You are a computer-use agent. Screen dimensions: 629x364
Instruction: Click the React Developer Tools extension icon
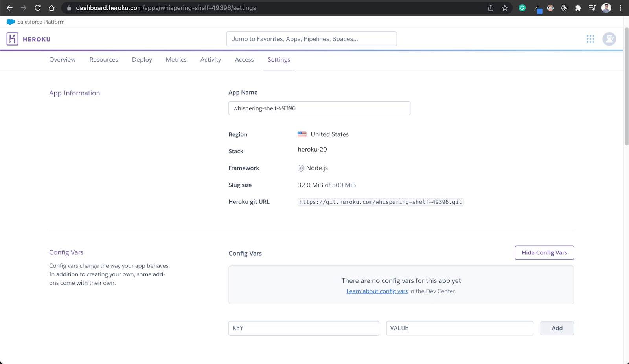click(564, 8)
